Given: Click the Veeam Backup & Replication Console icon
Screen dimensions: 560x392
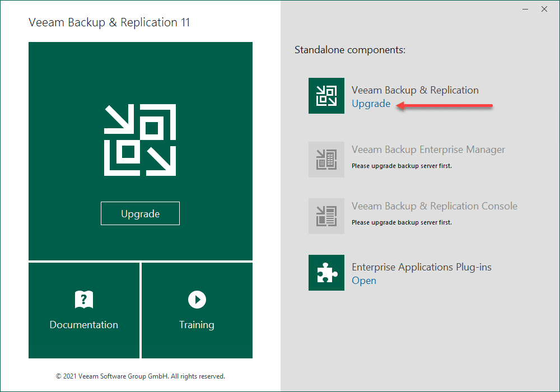Looking at the screenshot, I should (x=326, y=216).
